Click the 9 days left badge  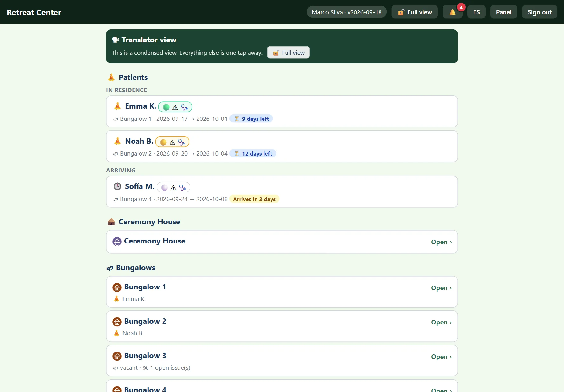point(251,119)
